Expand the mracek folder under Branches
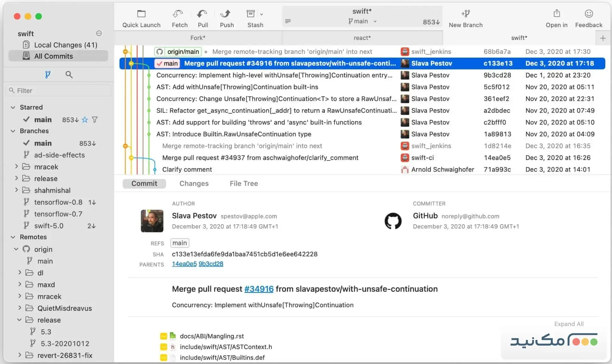Image resolution: width=612 pixels, height=364 pixels. tap(16, 167)
